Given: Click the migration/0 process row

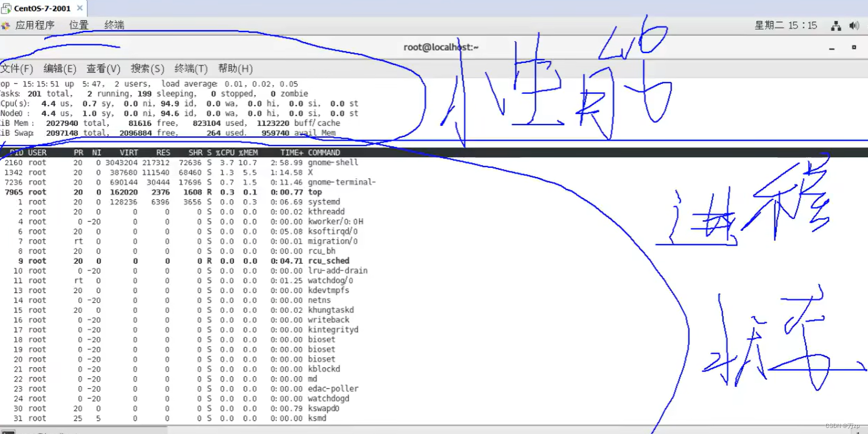Looking at the screenshot, I should tap(188, 241).
